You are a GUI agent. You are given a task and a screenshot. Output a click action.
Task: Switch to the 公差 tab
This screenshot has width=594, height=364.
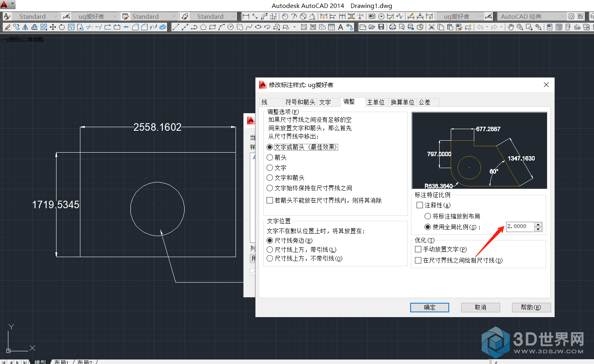tap(428, 102)
